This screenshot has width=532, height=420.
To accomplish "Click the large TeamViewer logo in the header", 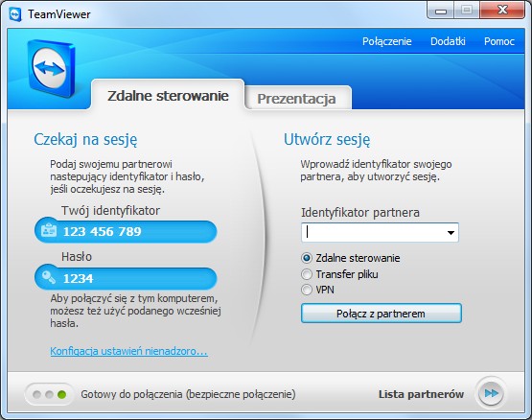I will 51,68.
